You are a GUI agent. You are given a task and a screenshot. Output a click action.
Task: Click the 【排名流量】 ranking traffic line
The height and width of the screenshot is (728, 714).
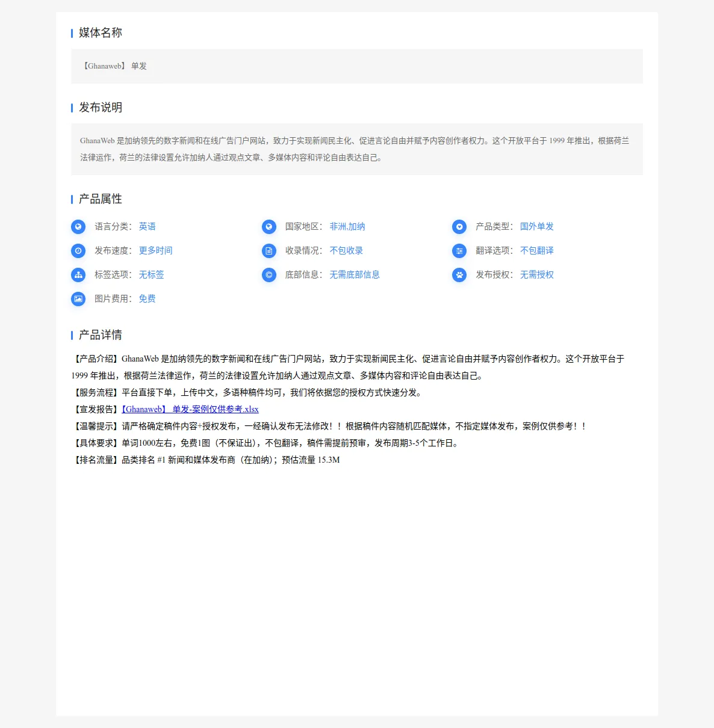tap(205, 460)
